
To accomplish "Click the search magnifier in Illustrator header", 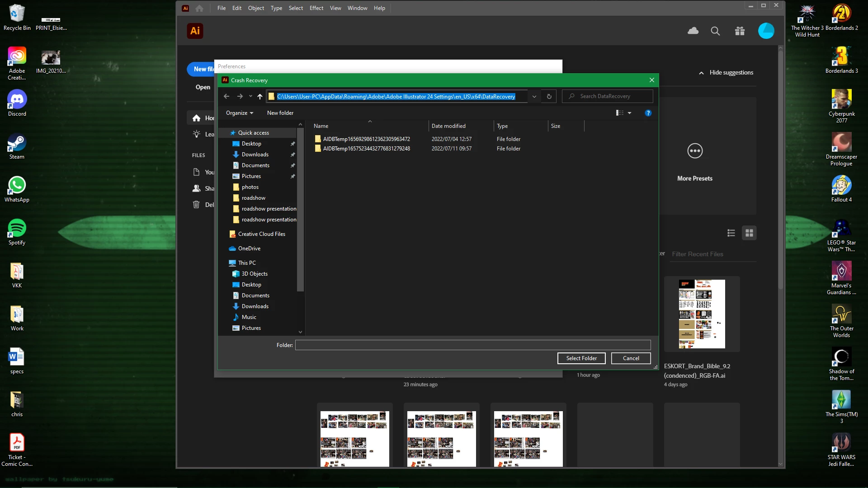I will (x=715, y=31).
